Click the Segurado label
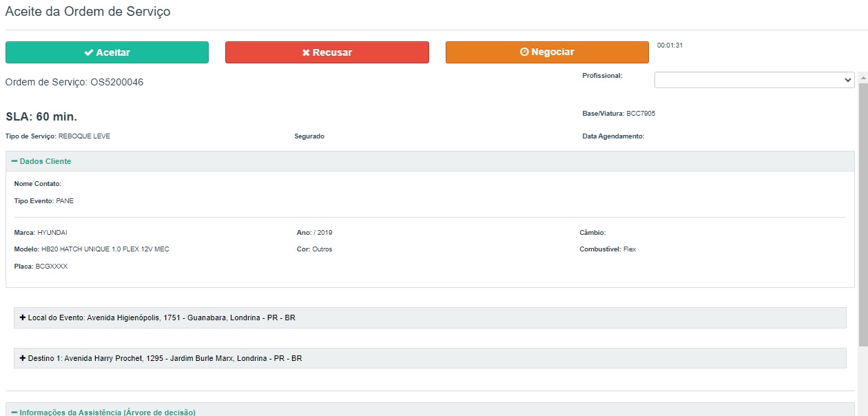 tap(309, 136)
